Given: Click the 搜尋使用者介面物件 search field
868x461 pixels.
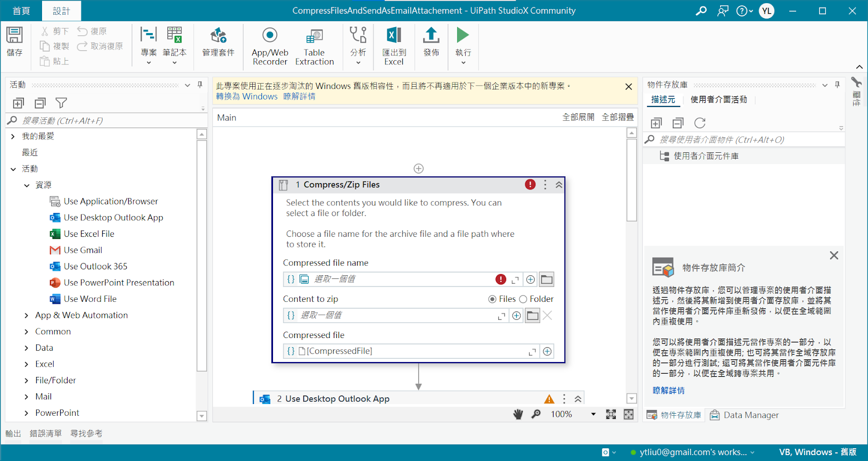Looking at the screenshot, I should click(745, 139).
